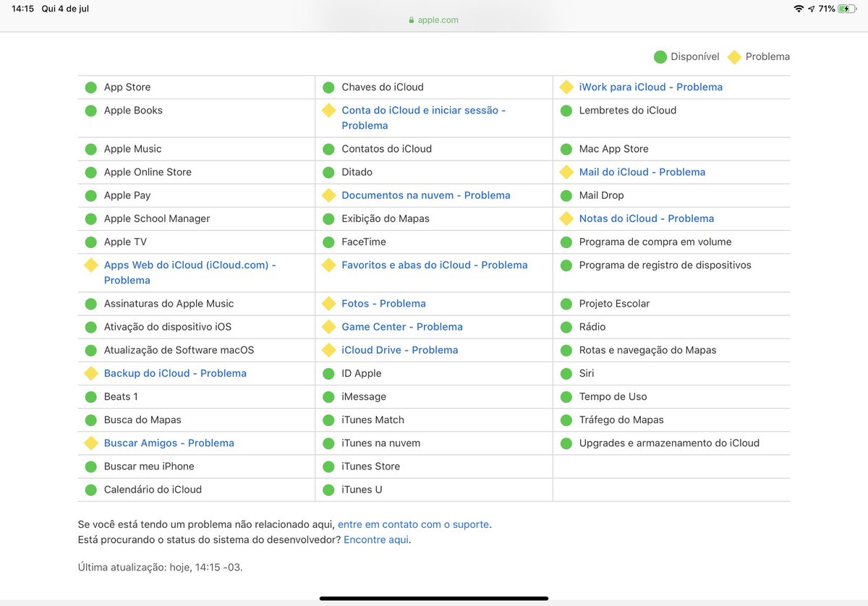Click the green dot beside FaceTime
This screenshot has height=606, width=868.
[328, 242]
